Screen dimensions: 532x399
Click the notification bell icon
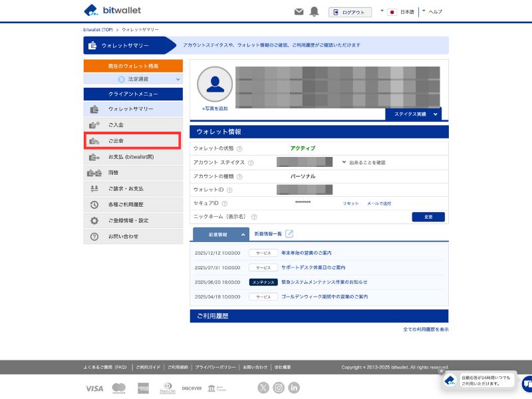click(315, 11)
